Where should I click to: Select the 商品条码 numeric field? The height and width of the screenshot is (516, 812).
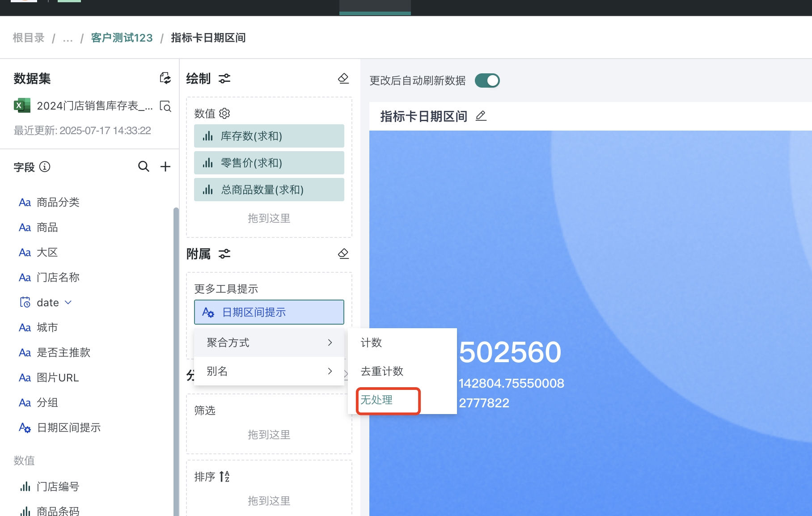click(x=58, y=511)
